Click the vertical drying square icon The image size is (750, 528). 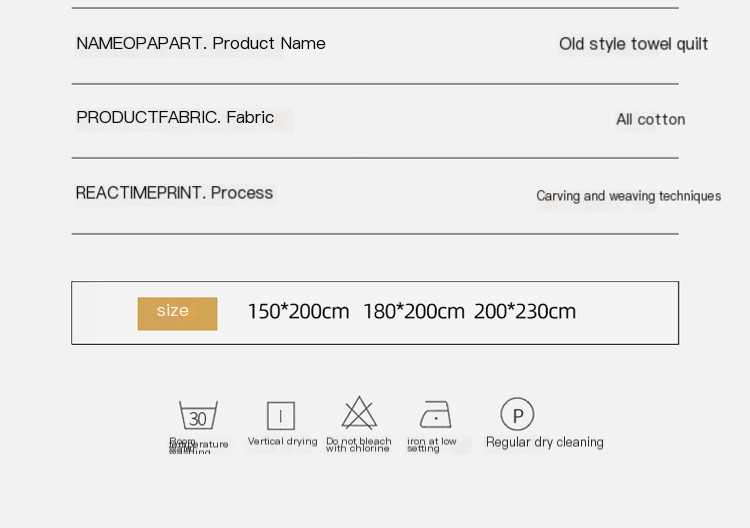click(281, 415)
